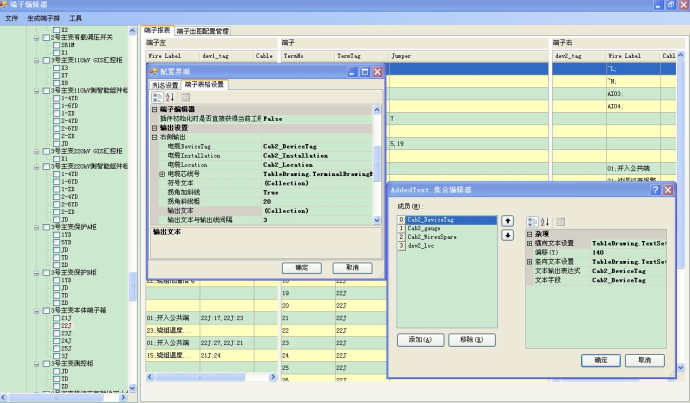
Task: Tick the 3号主变220kV GIS汇控柜 checkbox
Action: coord(45,149)
